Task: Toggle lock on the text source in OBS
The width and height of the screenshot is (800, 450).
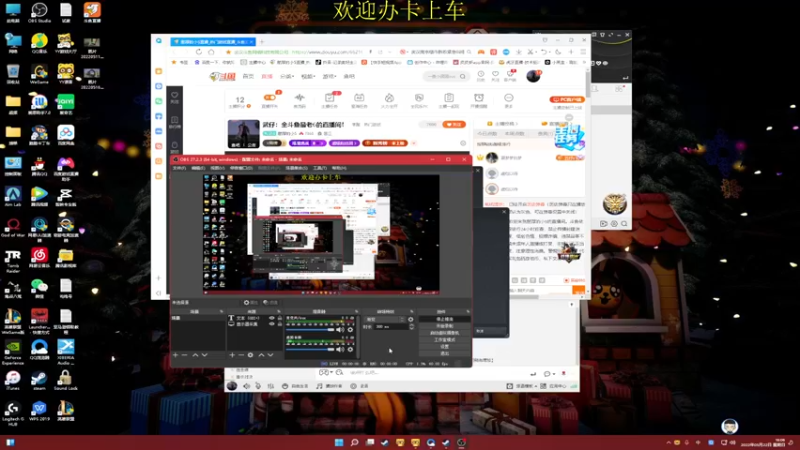Action: (x=279, y=318)
